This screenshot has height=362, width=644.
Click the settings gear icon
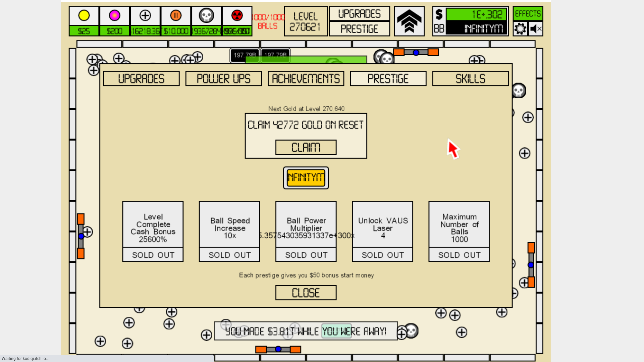(520, 29)
